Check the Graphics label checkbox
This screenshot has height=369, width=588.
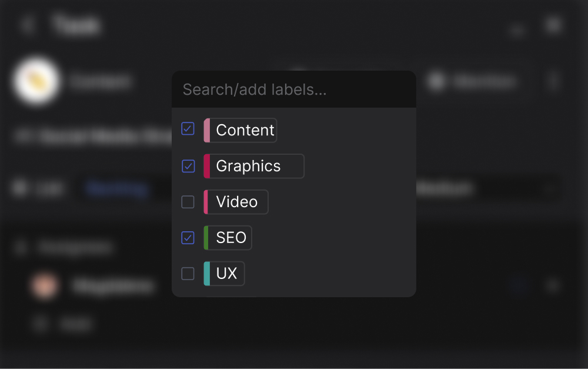188,166
